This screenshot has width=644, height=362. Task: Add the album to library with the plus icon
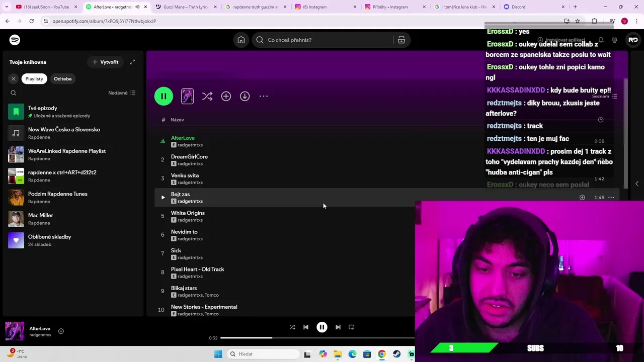(226, 96)
